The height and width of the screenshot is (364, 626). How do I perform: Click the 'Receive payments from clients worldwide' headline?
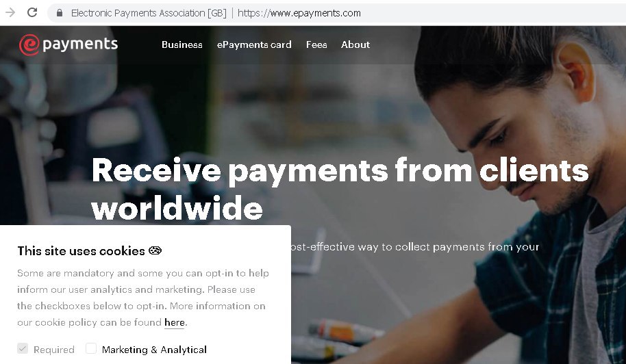[340, 188]
